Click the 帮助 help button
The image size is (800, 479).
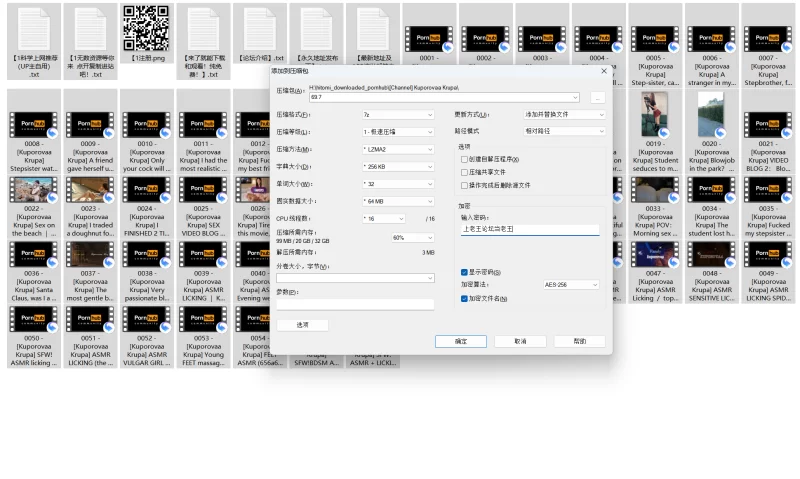(580, 341)
